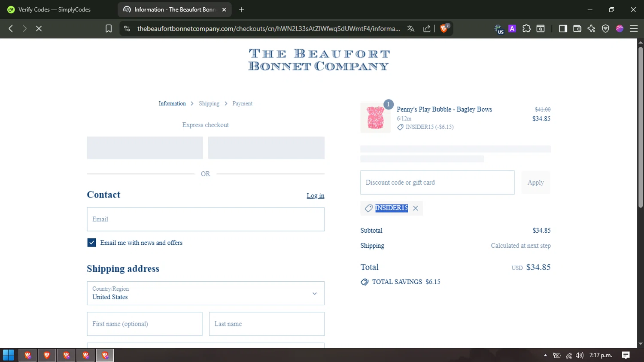644x362 pixels.
Task: Click Penny's Play Bubble - Bagley Bows title
Action: (444, 110)
